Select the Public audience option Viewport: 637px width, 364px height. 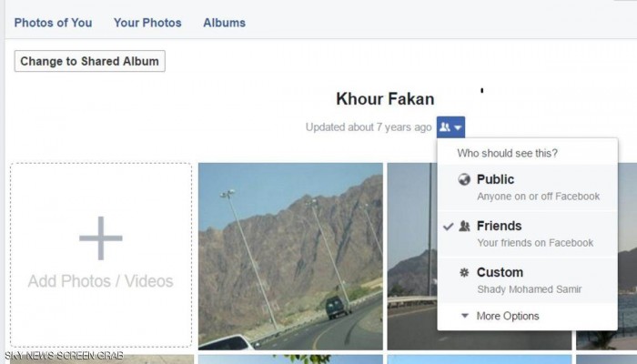pyautogui.click(x=527, y=187)
